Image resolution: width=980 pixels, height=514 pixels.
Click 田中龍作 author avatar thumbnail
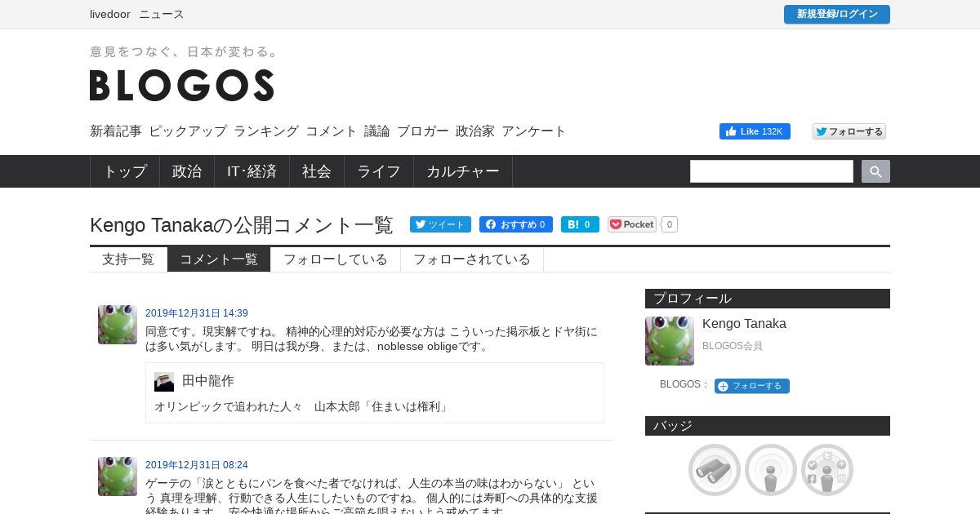coord(164,382)
